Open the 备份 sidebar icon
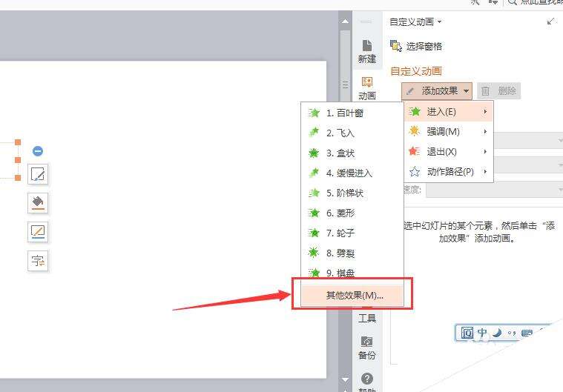The image size is (563, 392). click(x=366, y=348)
